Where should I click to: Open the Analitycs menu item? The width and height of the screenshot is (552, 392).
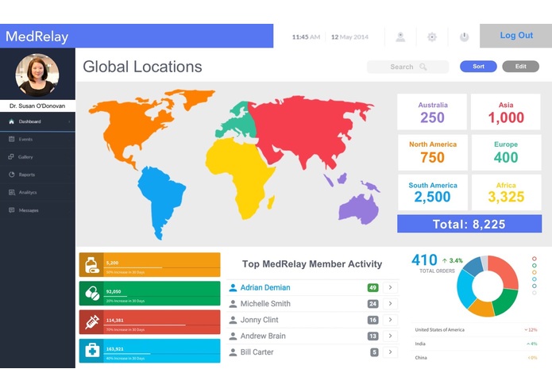click(37, 192)
